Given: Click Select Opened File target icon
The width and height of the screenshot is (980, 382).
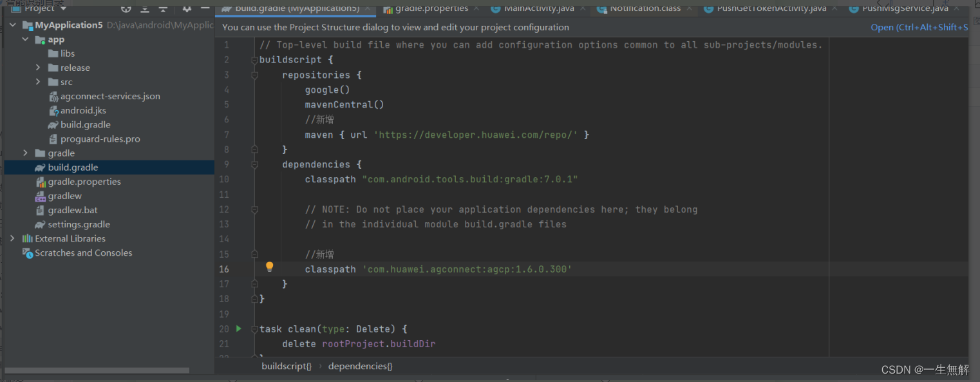Looking at the screenshot, I should pos(126,8).
